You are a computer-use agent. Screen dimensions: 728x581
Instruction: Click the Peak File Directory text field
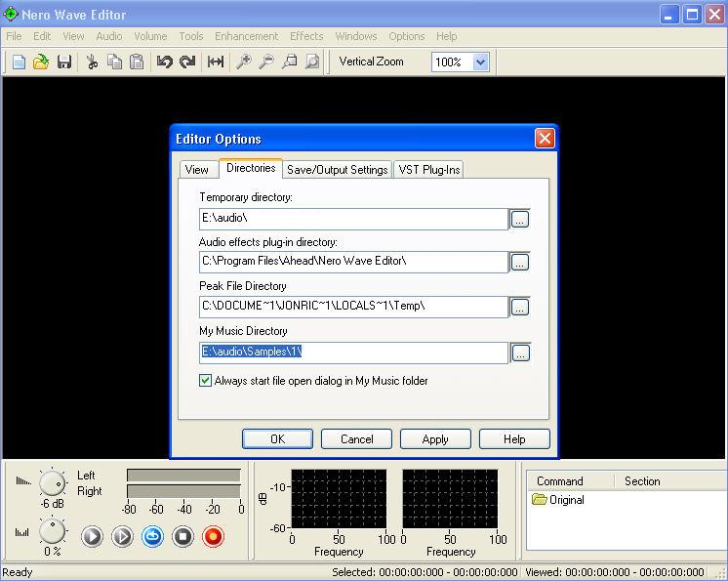tap(353, 307)
